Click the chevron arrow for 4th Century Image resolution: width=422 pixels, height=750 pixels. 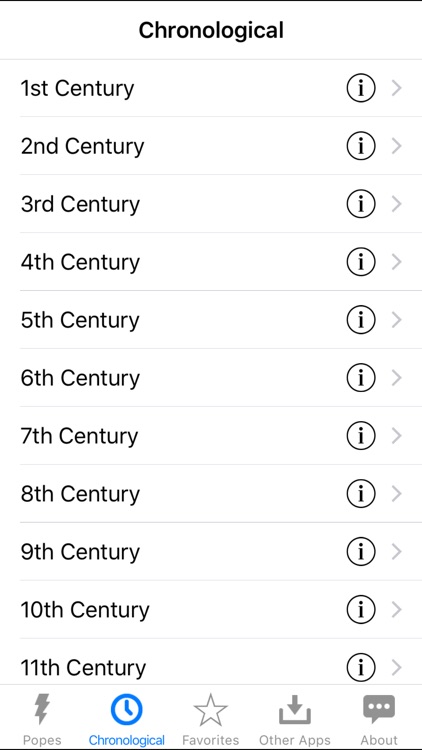click(x=396, y=262)
